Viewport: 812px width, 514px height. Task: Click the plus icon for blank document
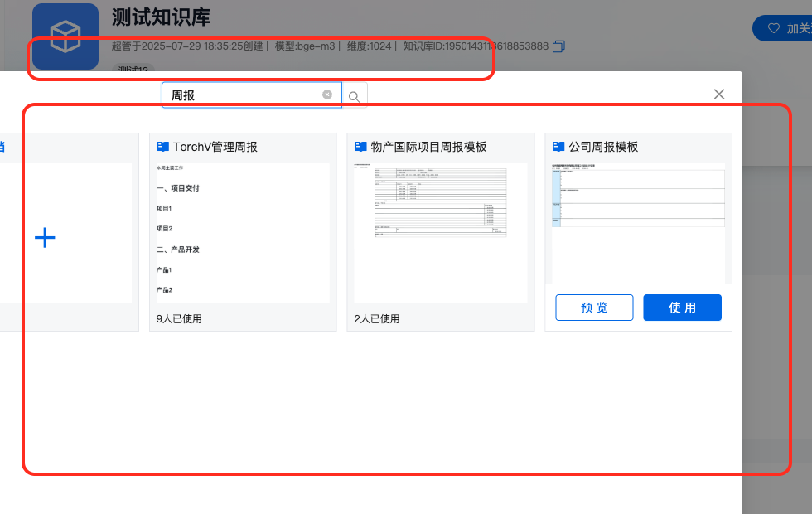tap(45, 239)
